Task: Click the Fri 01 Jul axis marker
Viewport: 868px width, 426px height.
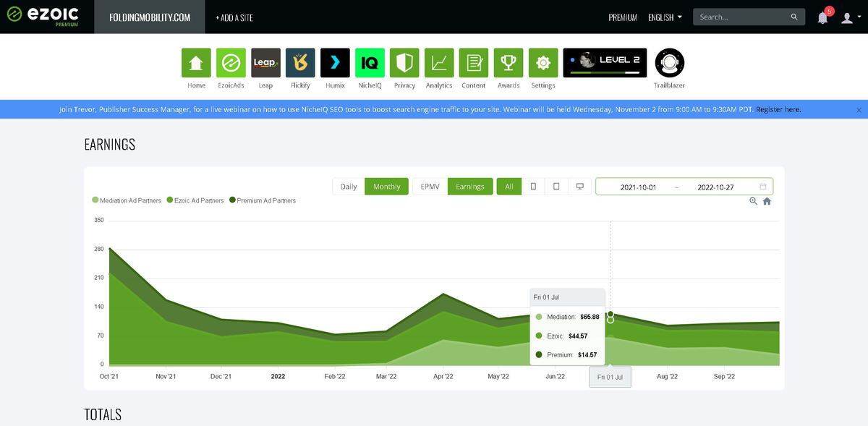Action: coord(610,377)
